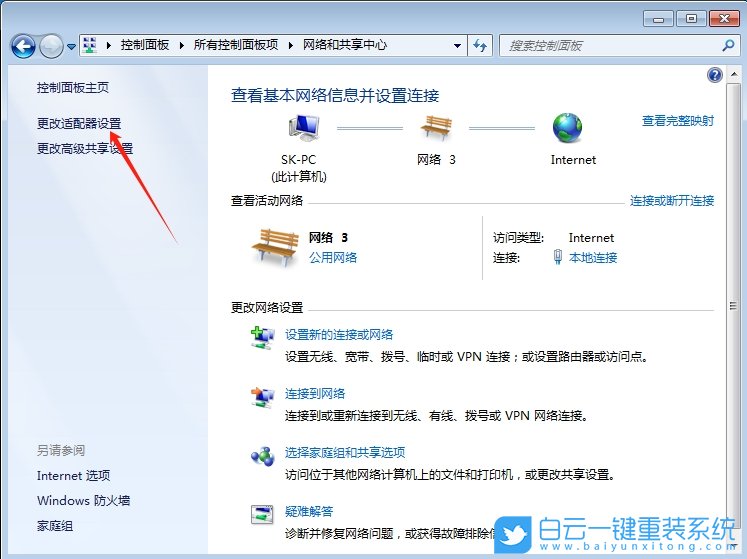
Task: Open the address bar history dropdown
Action: [x=457, y=46]
